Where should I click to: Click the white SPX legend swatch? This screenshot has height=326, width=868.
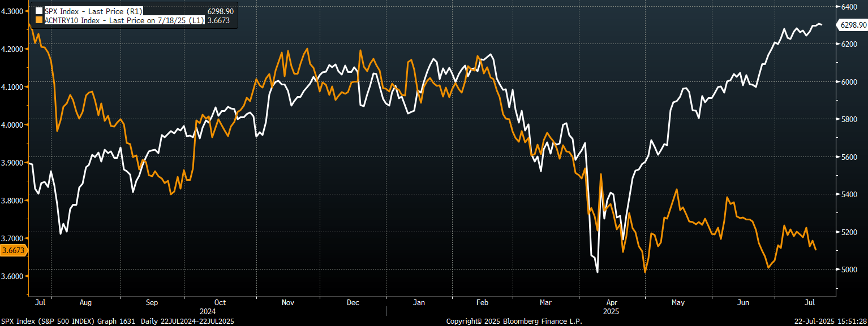tap(39, 10)
